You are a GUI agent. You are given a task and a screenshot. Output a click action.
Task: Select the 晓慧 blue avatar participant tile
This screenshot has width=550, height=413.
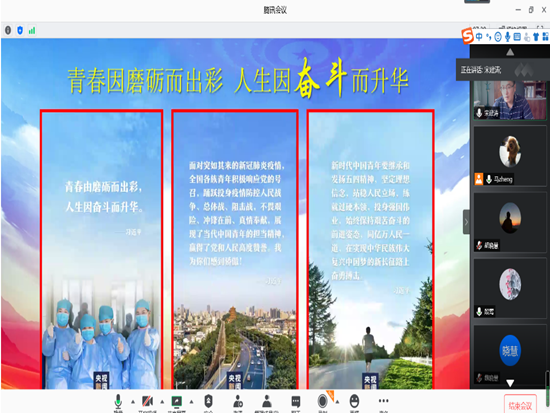[x=510, y=354]
